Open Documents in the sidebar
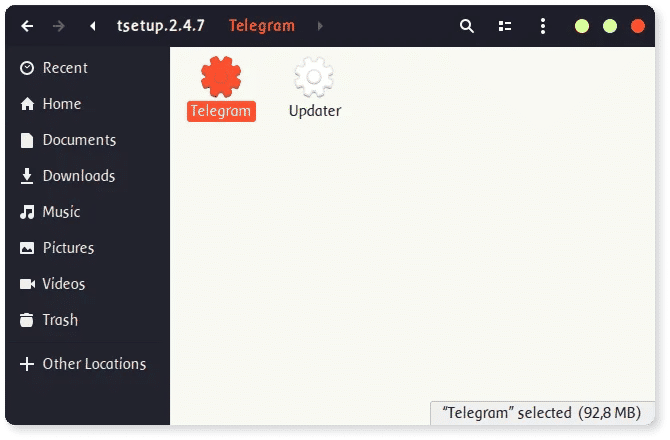The image size is (670, 440). (88, 140)
